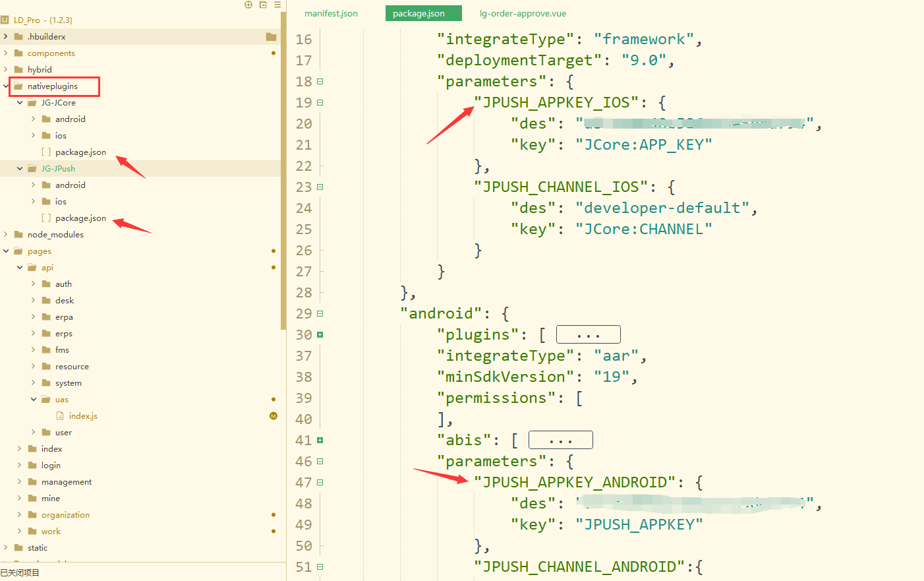924x581 pixels.
Task: Click the "JPUSH_APPKEY" value on line 49
Action: (x=639, y=524)
